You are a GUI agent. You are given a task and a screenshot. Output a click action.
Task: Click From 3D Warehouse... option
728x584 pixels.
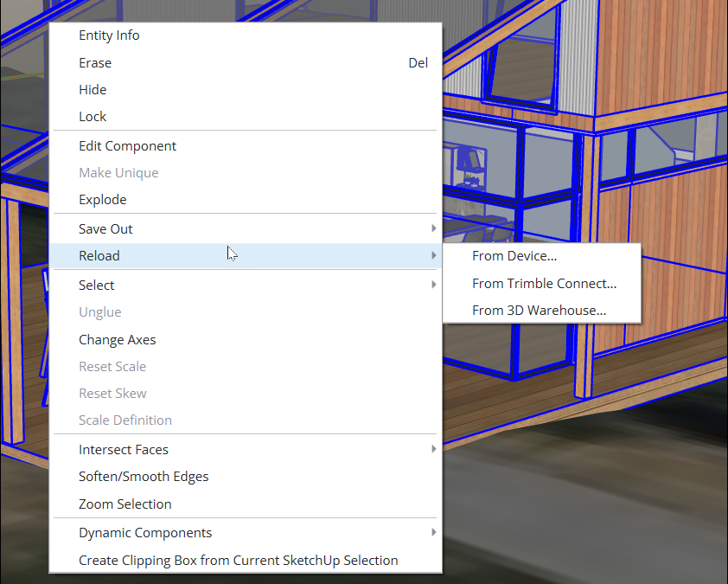(x=542, y=311)
